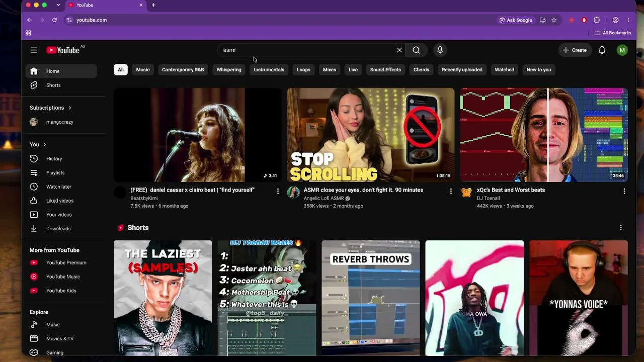The width and height of the screenshot is (644, 362).
Task: Clear the search box with the X
Action: 399,50
